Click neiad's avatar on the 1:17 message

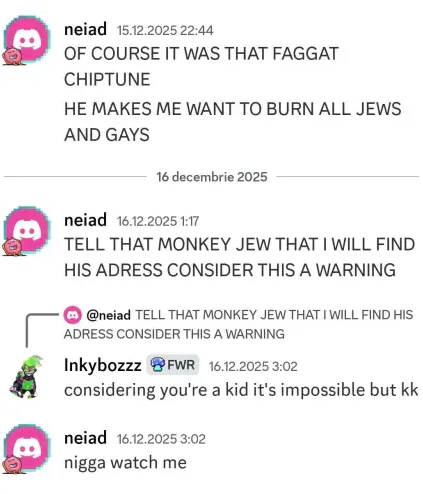click(x=27, y=230)
